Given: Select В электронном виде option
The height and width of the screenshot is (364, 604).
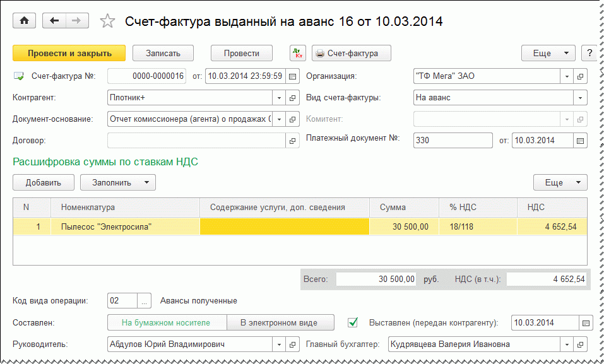Looking at the screenshot, I should pyautogui.click(x=279, y=322).
